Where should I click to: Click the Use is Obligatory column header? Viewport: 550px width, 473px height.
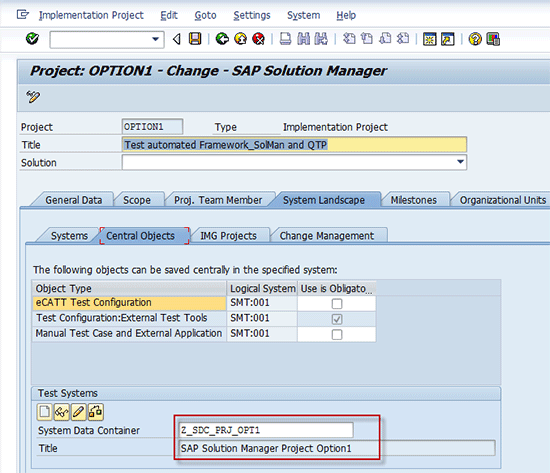(337, 288)
